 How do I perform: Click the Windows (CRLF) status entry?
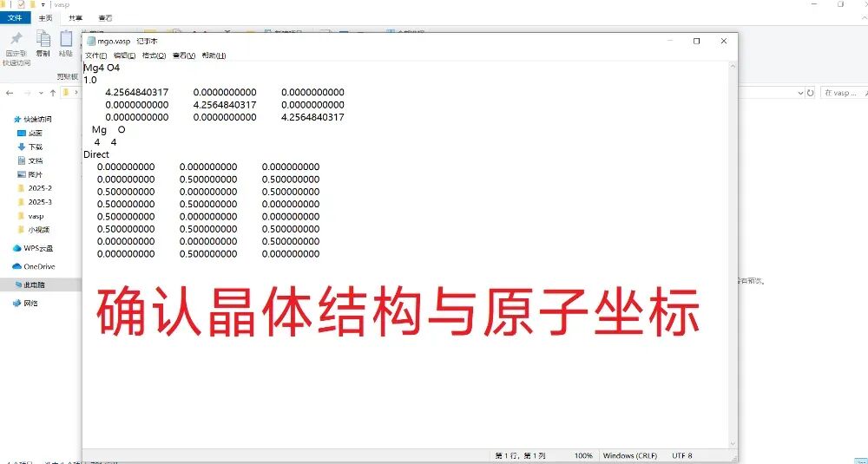tap(630, 455)
